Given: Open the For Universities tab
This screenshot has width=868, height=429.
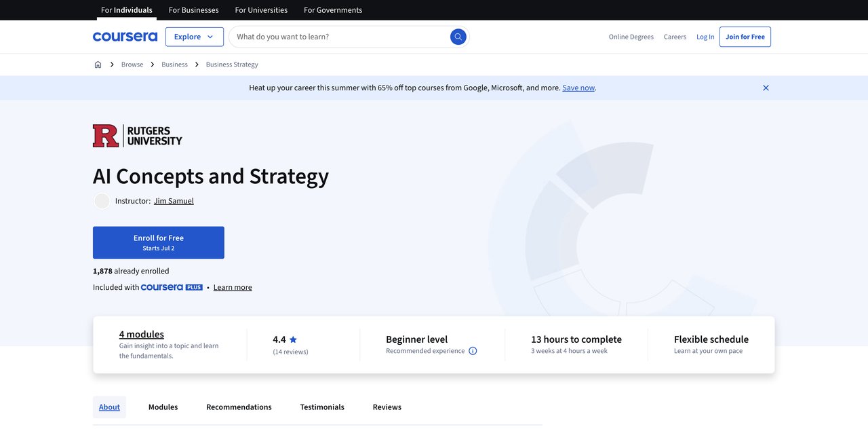Looking at the screenshot, I should [x=261, y=10].
